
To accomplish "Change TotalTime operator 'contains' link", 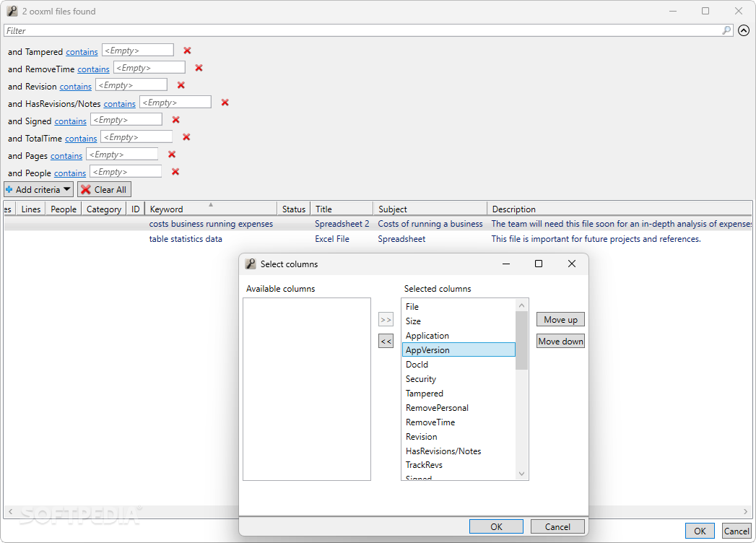I will click(x=81, y=139).
